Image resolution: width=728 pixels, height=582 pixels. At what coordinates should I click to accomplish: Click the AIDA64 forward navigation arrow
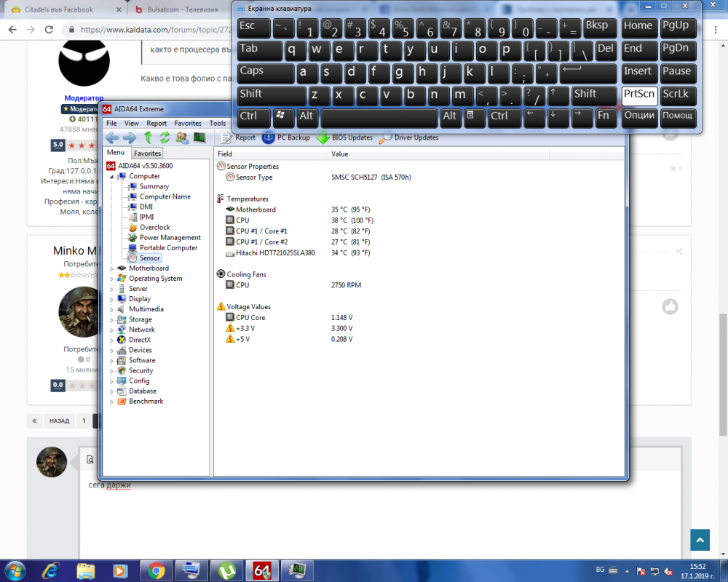click(130, 137)
